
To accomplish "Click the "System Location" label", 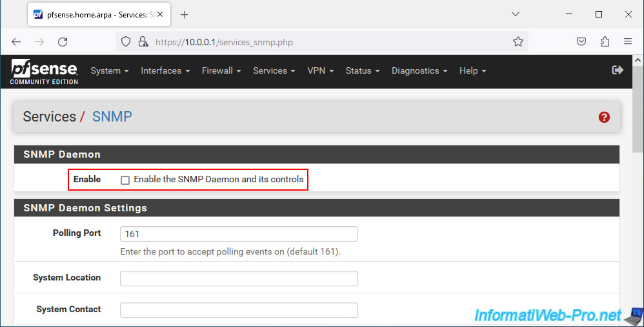I will (67, 278).
